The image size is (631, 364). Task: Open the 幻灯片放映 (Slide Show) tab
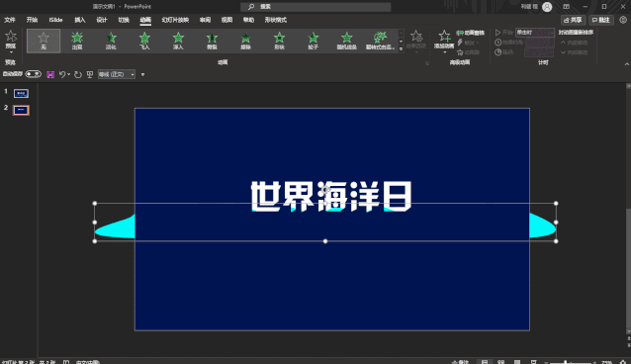(175, 20)
